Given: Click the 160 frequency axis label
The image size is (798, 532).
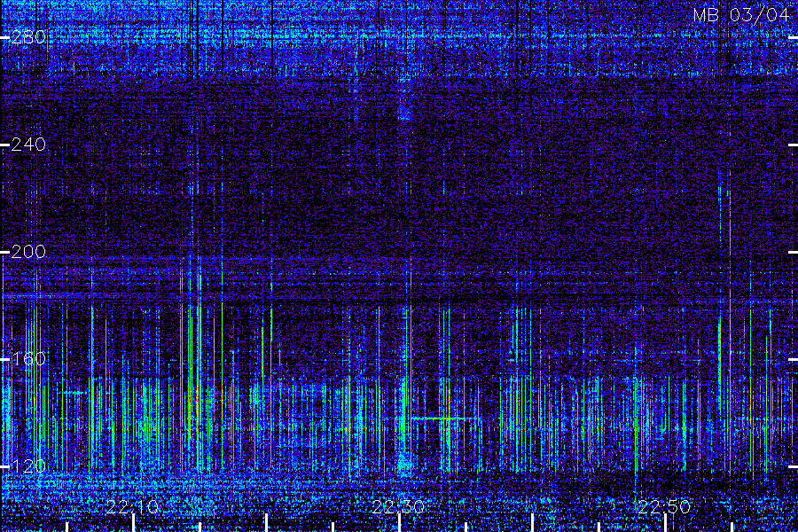Looking at the screenshot, I should pyautogui.click(x=28, y=359).
